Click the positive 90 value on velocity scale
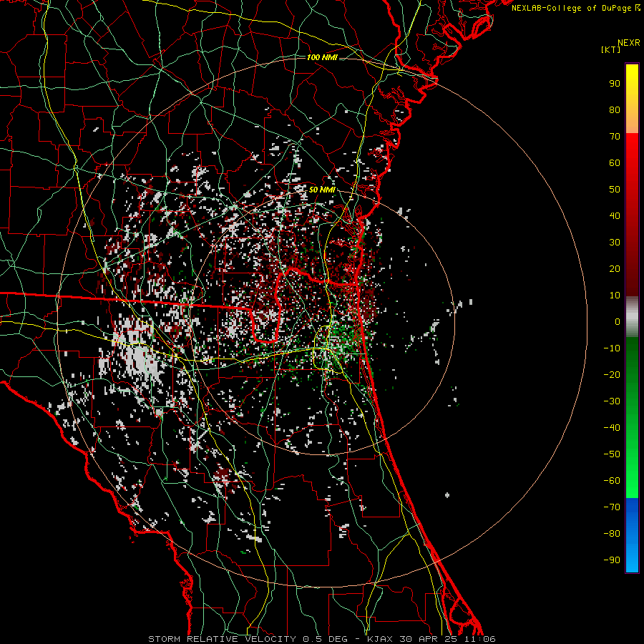 click(x=615, y=84)
